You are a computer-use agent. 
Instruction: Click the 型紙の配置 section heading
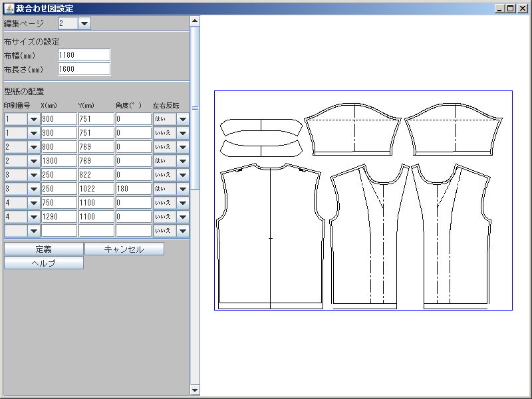24,92
